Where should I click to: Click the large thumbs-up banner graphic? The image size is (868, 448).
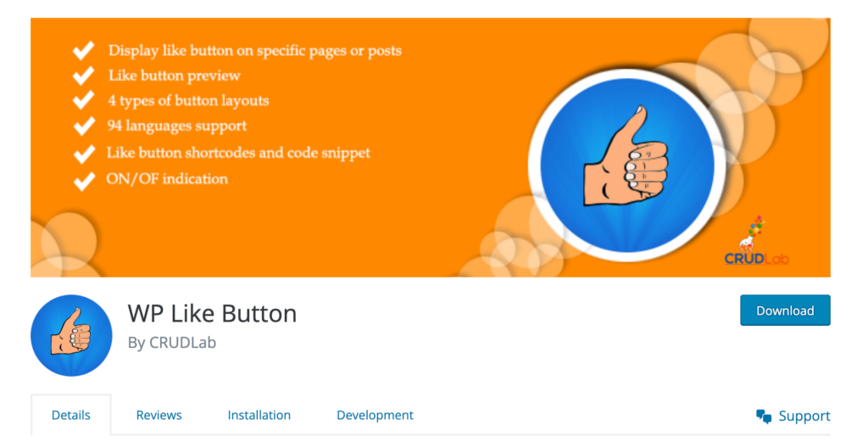coord(626,165)
